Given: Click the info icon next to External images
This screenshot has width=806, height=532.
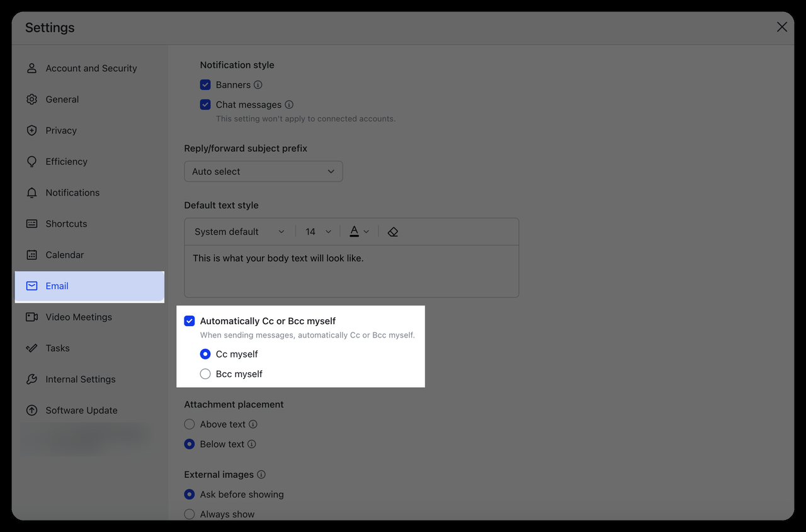Looking at the screenshot, I should [261, 475].
